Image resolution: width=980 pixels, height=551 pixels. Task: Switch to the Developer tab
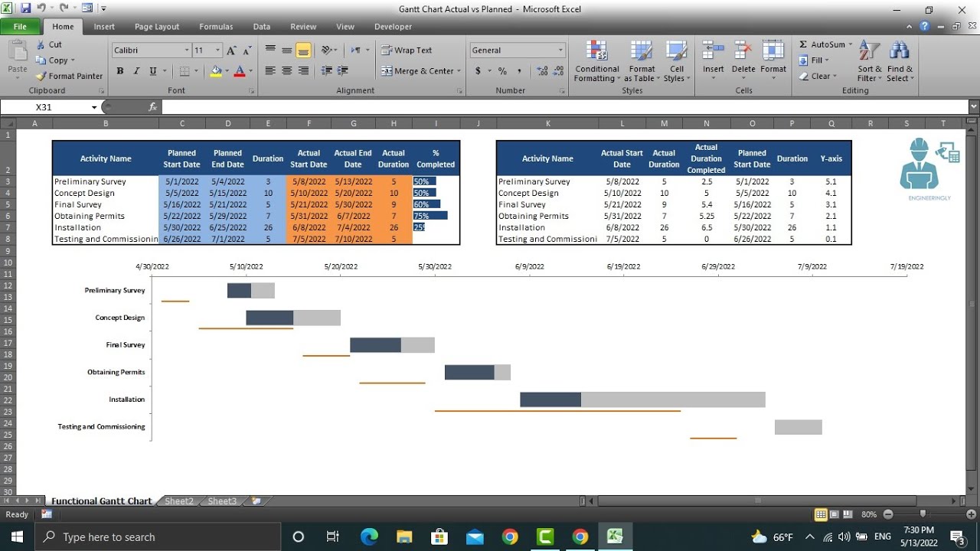click(393, 27)
